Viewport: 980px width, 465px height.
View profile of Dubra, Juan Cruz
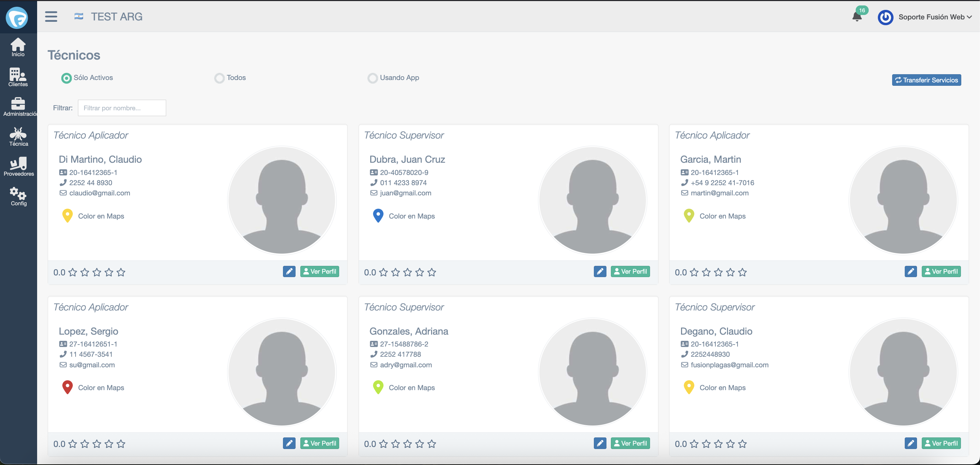pos(630,271)
